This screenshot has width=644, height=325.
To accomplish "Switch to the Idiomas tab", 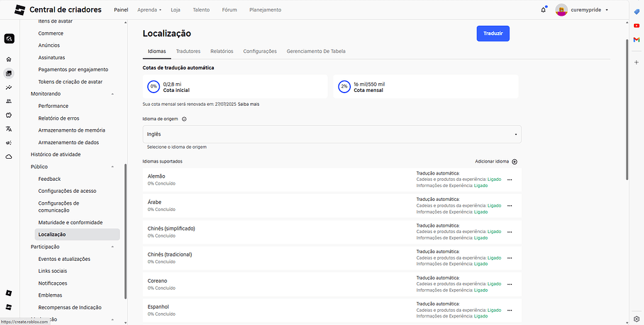I will [157, 52].
